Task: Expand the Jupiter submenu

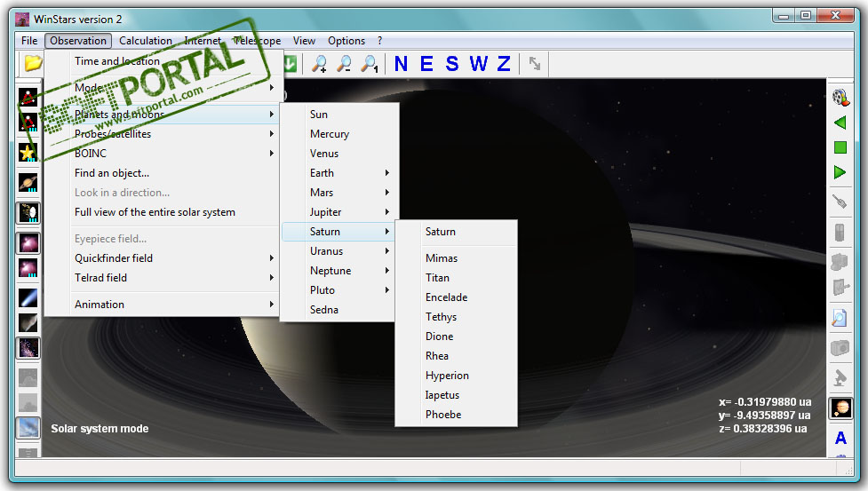Action: (338, 212)
